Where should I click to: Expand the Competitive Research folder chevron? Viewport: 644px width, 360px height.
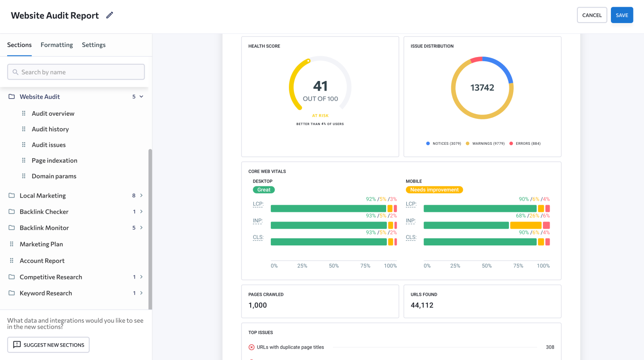(141, 277)
